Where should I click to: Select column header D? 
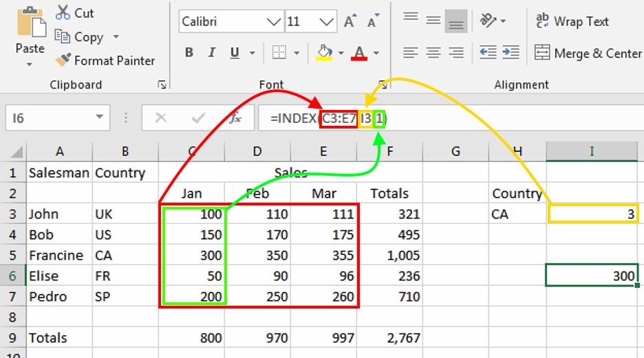pos(257,152)
